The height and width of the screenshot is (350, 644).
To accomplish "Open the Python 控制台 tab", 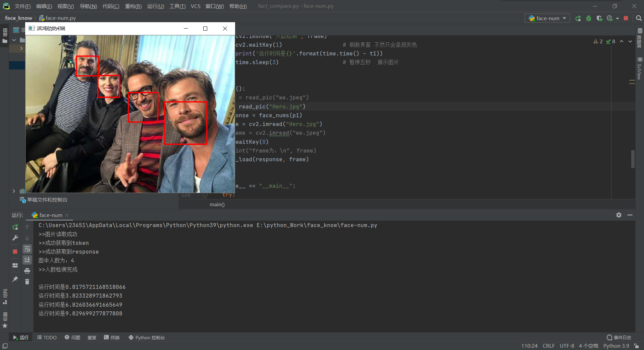I will point(147,337).
